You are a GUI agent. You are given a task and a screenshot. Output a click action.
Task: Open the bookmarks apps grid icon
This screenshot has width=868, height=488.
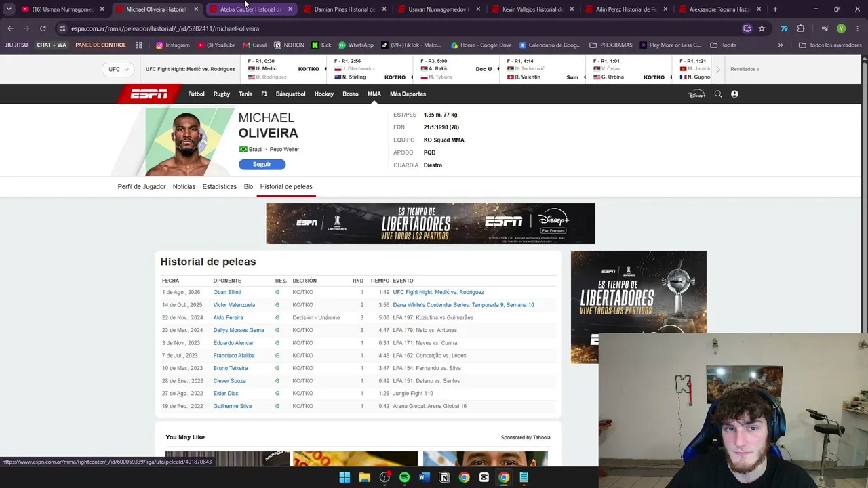click(139, 45)
